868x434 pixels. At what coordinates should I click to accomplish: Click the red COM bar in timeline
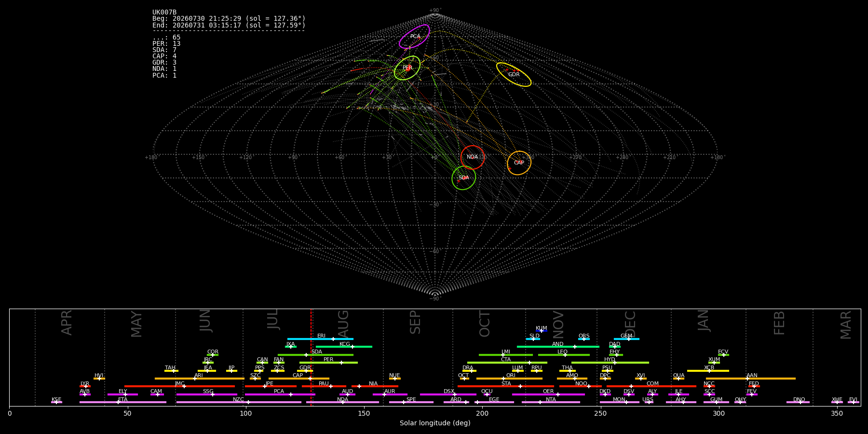651,386
